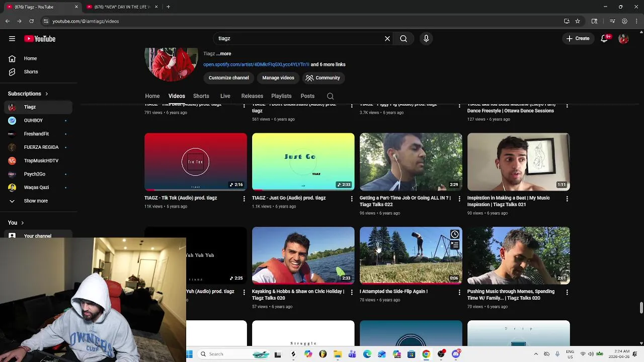Click the Manage videos button
This screenshot has width=644, height=362.
[x=278, y=78]
